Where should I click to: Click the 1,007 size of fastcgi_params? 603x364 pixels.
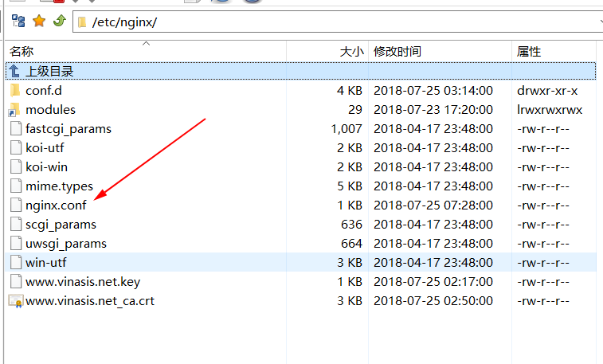click(347, 129)
